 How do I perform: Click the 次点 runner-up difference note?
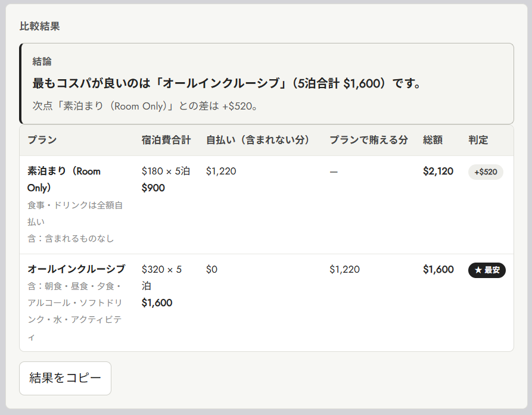coord(145,106)
